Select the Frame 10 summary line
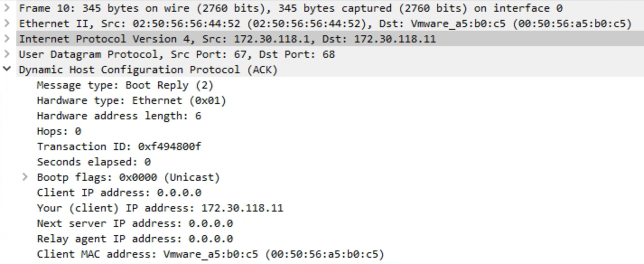644x264 pixels. coord(290,8)
